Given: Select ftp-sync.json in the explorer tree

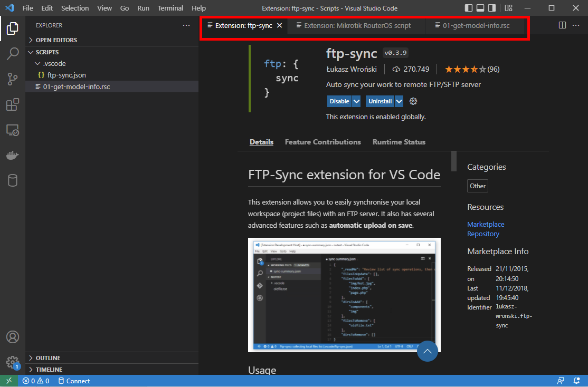Looking at the screenshot, I should pyautogui.click(x=67, y=75).
